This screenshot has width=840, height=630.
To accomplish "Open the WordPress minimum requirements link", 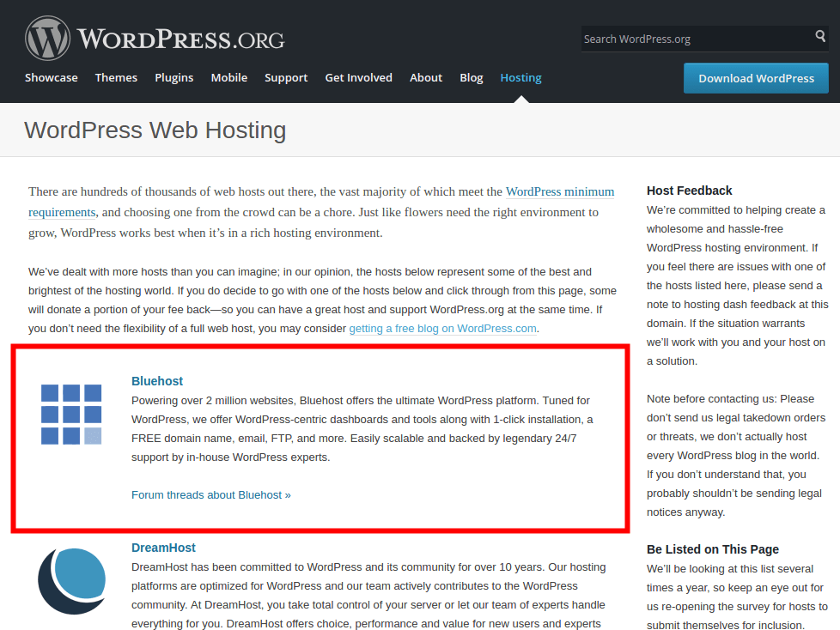I will click(560, 191).
